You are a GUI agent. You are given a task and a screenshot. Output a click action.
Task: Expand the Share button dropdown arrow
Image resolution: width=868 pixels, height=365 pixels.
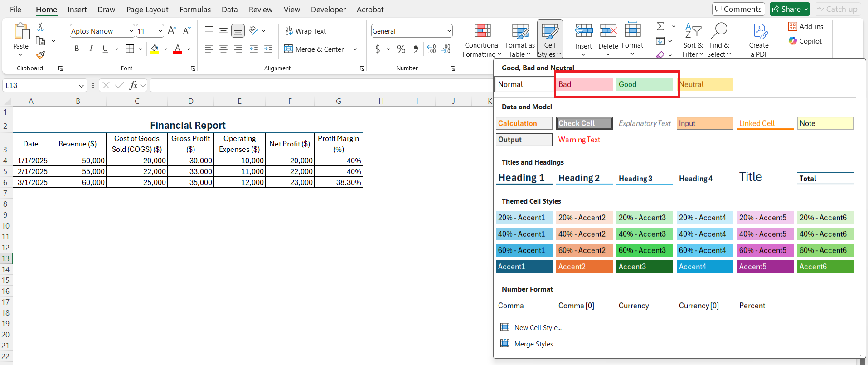pos(806,9)
